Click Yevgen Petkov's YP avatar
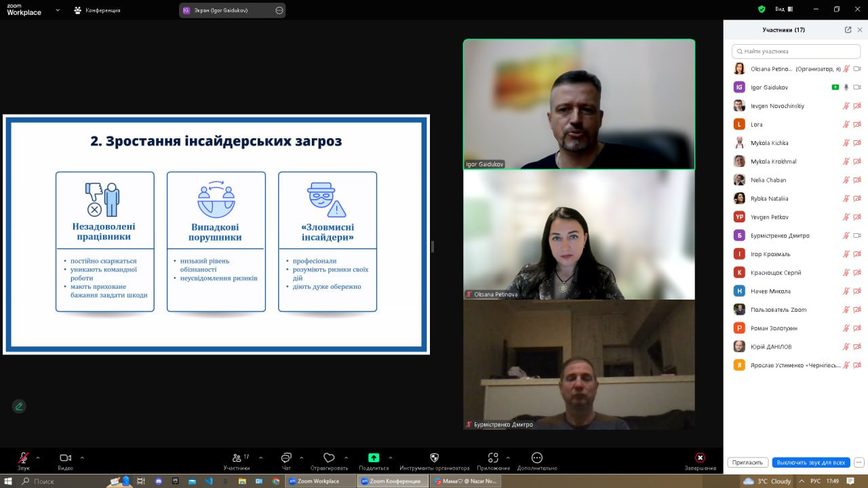 739,217
